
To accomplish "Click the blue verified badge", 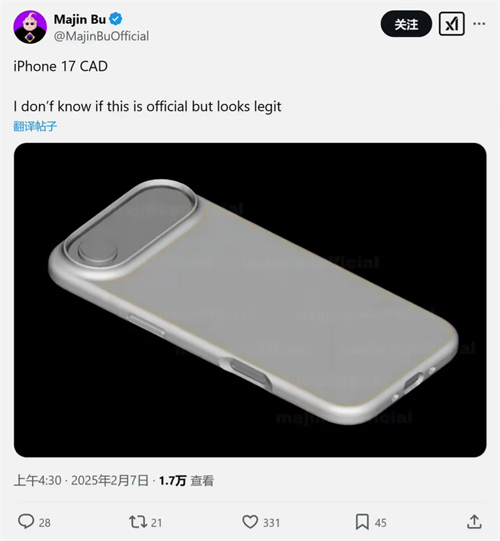I will point(116,19).
